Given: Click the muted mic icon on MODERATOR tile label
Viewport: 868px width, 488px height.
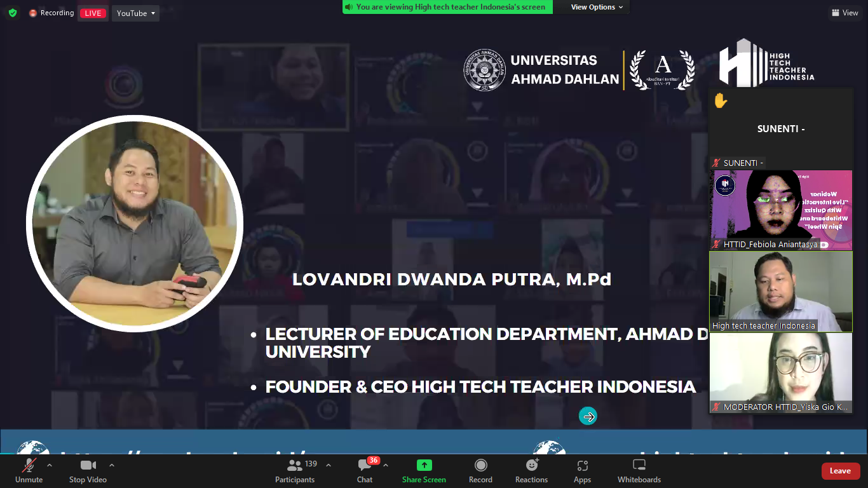Looking at the screenshot, I should tap(717, 407).
